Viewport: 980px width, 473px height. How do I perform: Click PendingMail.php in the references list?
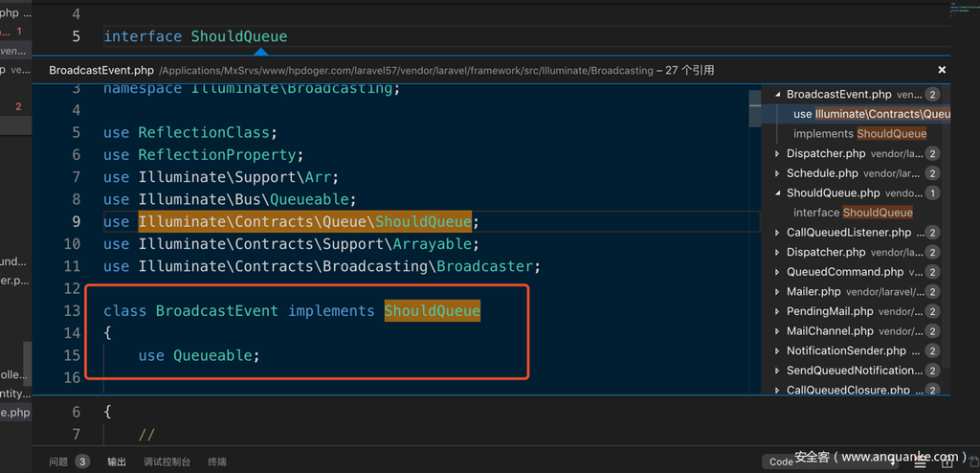click(830, 311)
